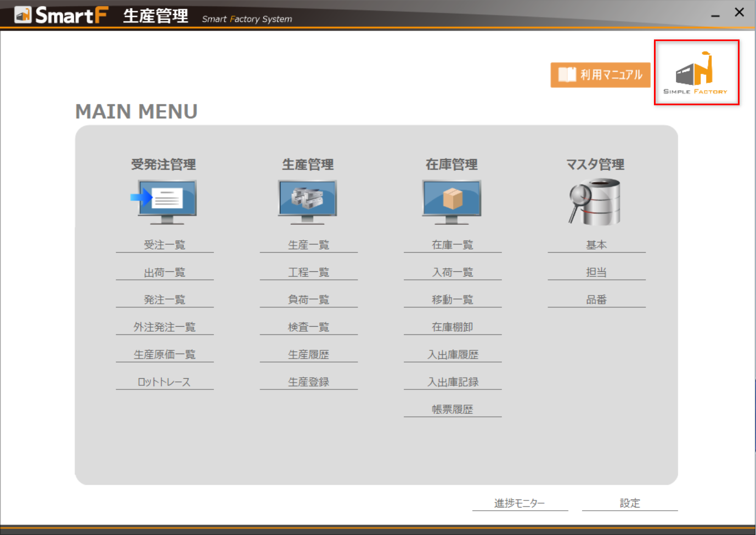
Task: Minimize the SmartF window
Action: [x=715, y=14]
